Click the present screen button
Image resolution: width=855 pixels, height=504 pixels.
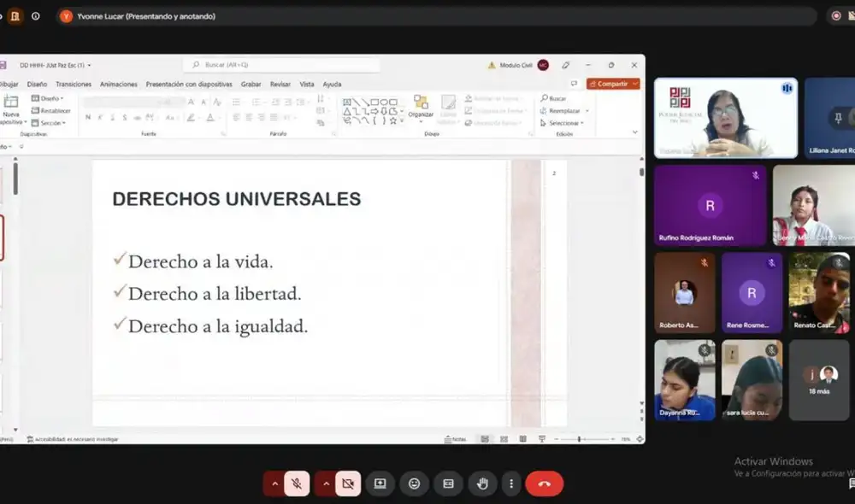[x=380, y=483]
